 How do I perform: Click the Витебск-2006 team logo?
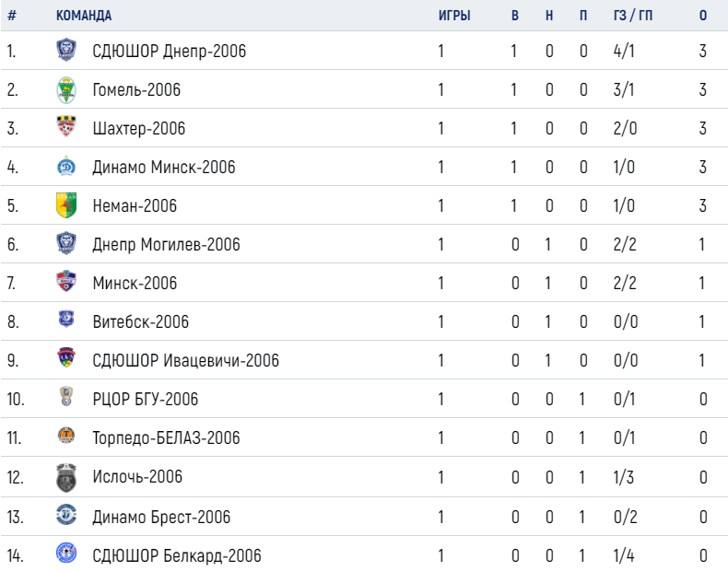pos(66,320)
